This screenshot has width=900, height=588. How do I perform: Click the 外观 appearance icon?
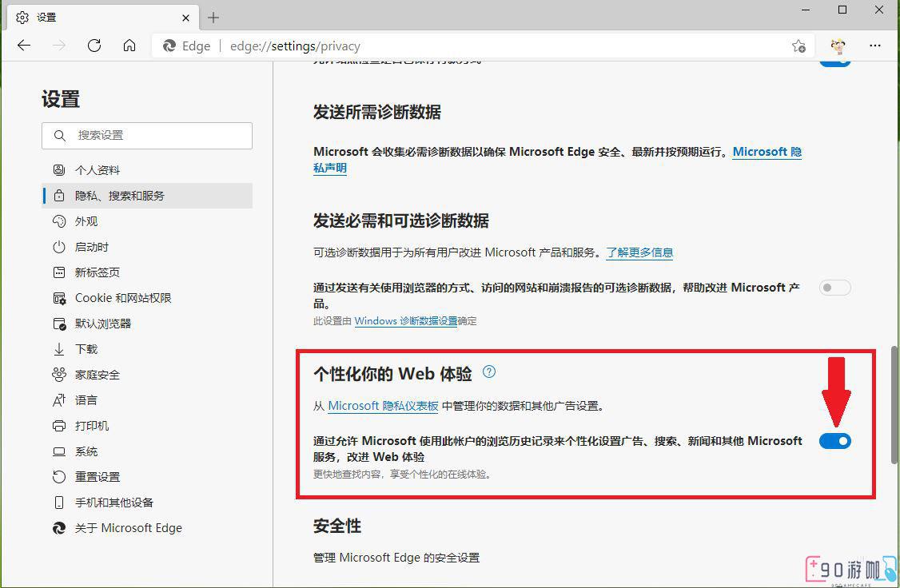coord(59,220)
